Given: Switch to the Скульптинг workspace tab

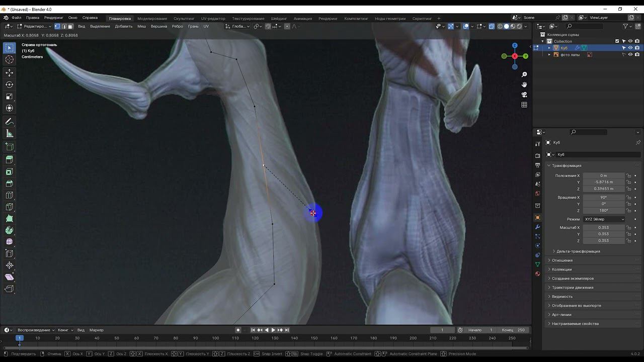Looking at the screenshot, I should (184, 19).
